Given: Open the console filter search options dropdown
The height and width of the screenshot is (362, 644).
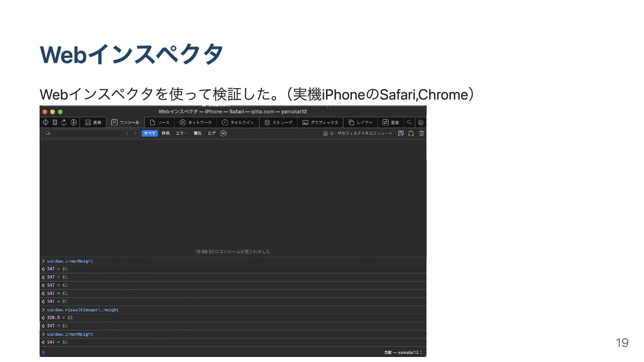Looking at the screenshot, I should pyautogui.click(x=48, y=133).
